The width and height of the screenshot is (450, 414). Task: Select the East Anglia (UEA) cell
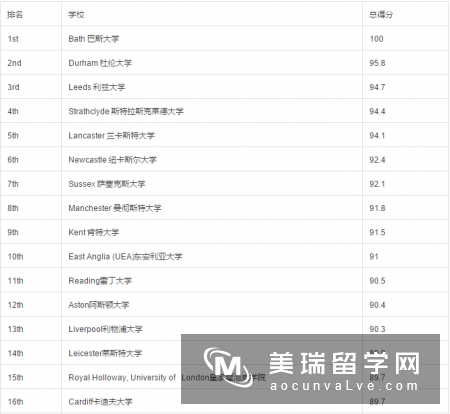[212, 256]
